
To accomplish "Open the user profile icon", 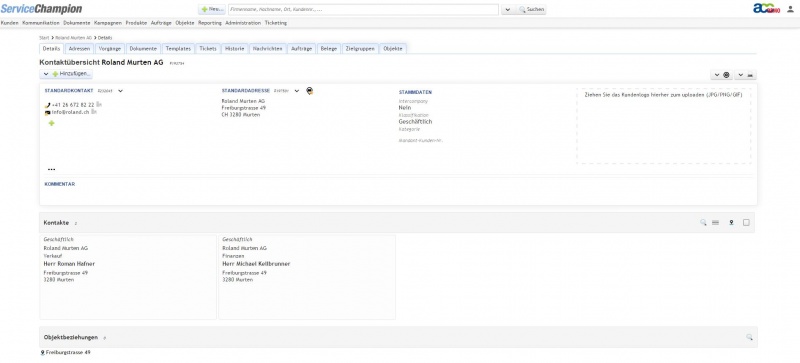I will (790, 9).
